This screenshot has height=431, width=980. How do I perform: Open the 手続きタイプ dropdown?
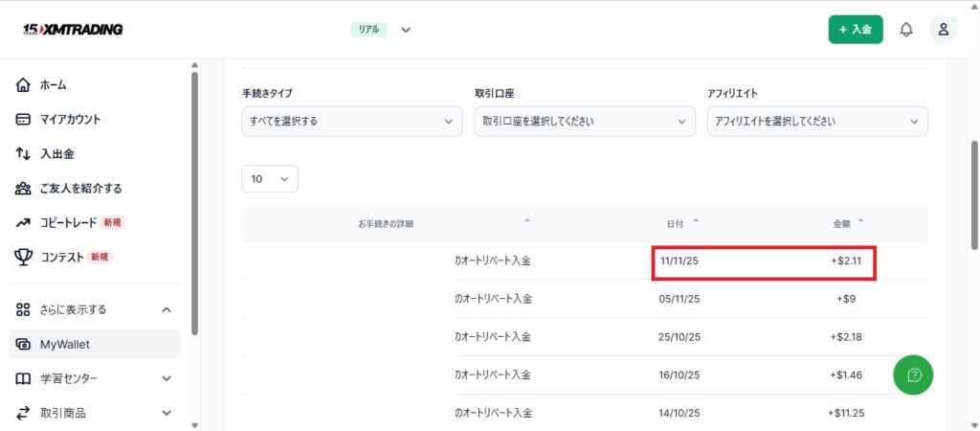[351, 122]
